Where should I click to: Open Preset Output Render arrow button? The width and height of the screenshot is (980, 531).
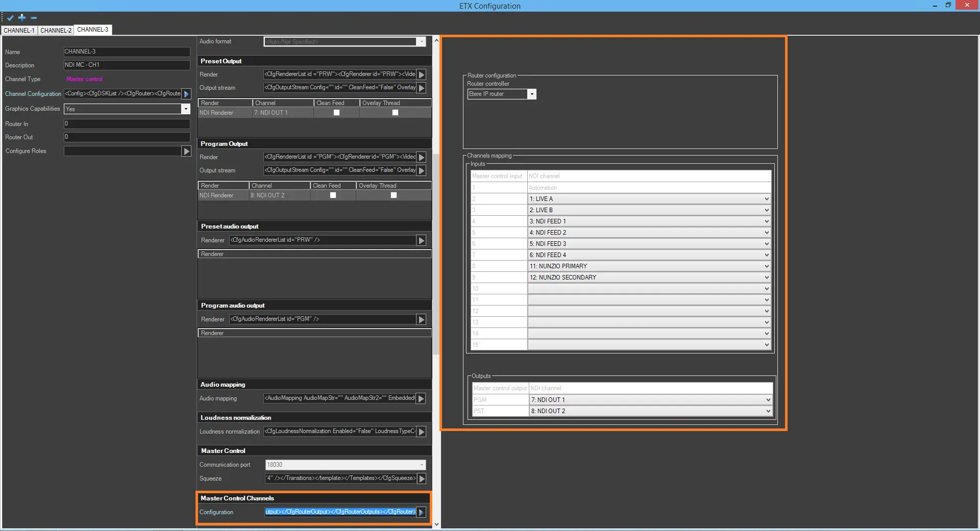pyautogui.click(x=422, y=74)
